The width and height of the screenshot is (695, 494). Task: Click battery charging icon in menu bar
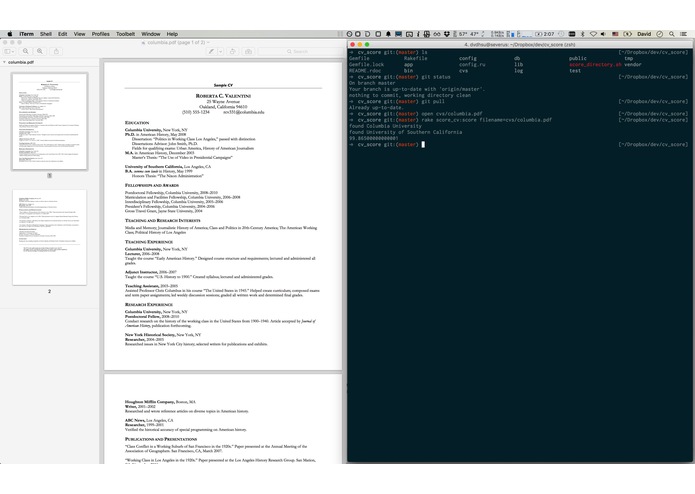tap(628, 34)
